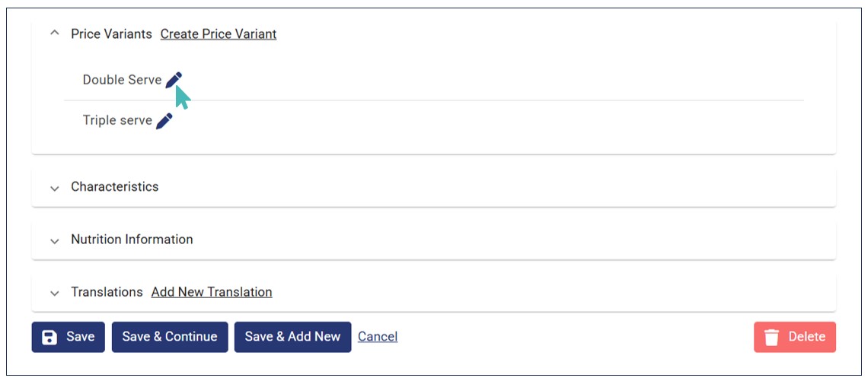Click the Characteristics panel title
Viewport: 868px width, 381px height.
[x=115, y=187]
